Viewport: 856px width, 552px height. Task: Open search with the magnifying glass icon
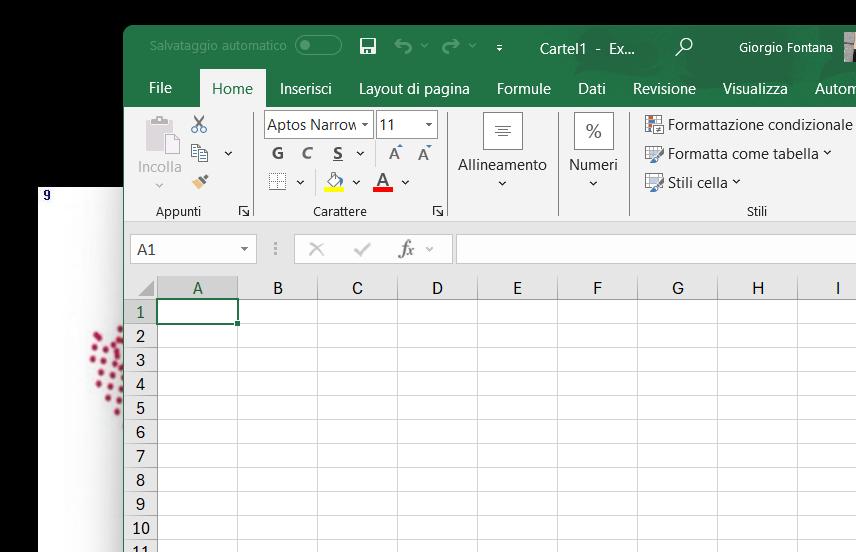coord(684,47)
